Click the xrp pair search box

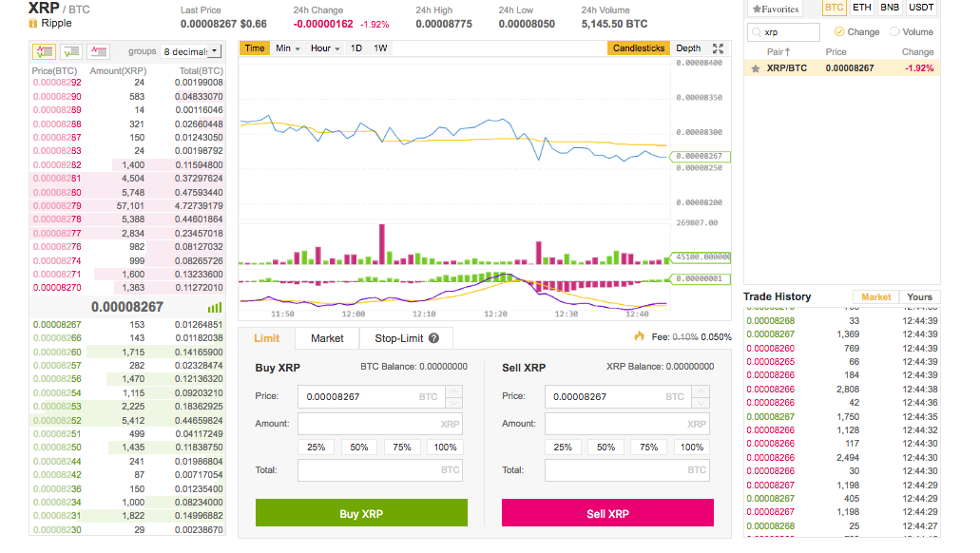(783, 32)
